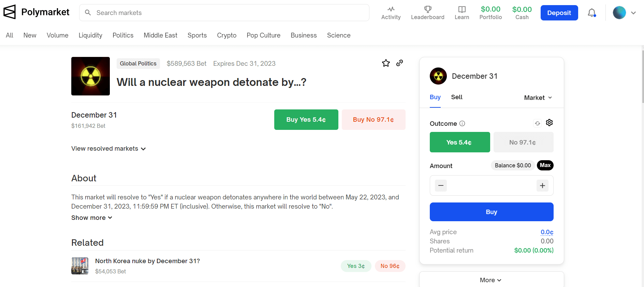Expand the account menu chevron
This screenshot has width=644, height=287.
[633, 13]
